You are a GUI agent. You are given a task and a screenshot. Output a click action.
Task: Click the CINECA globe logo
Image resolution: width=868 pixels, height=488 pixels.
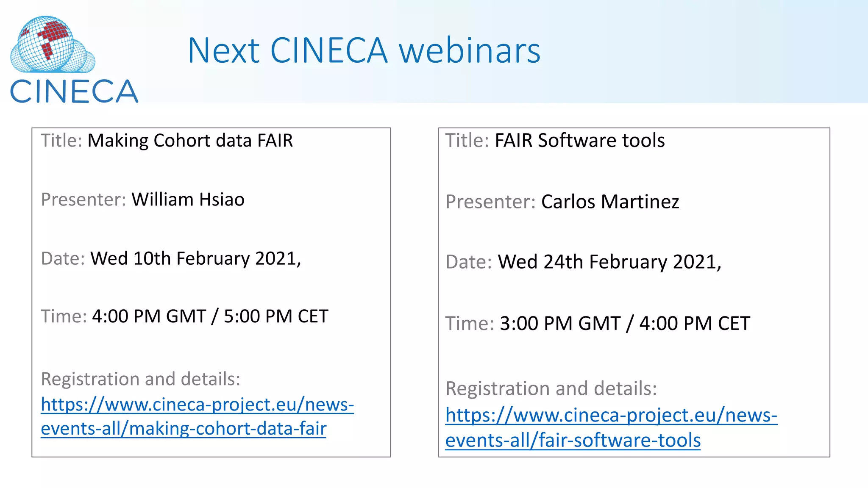tap(53, 44)
